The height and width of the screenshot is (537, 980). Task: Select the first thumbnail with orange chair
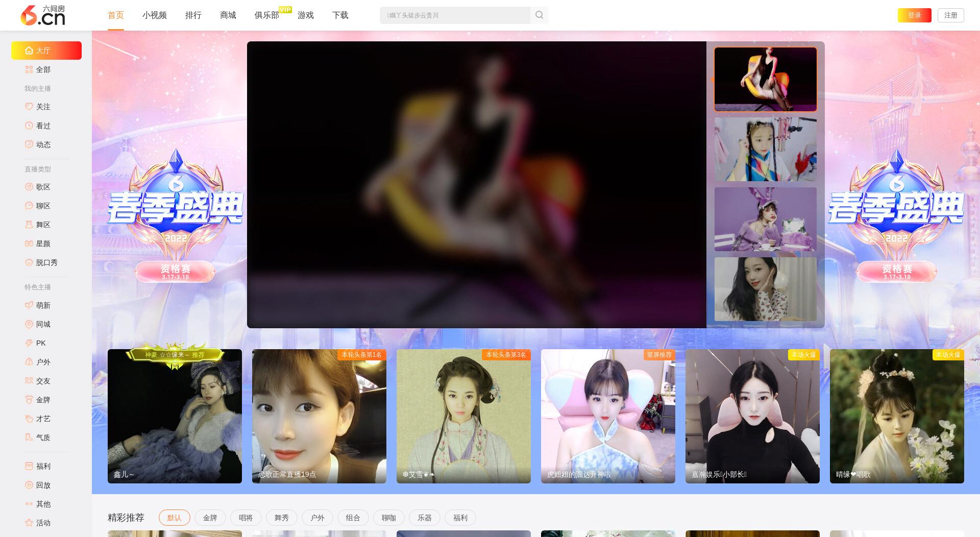pyautogui.click(x=766, y=79)
